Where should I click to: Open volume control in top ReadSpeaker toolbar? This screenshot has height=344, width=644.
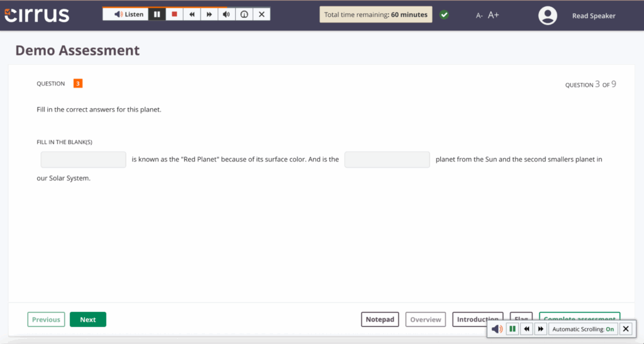pos(226,14)
